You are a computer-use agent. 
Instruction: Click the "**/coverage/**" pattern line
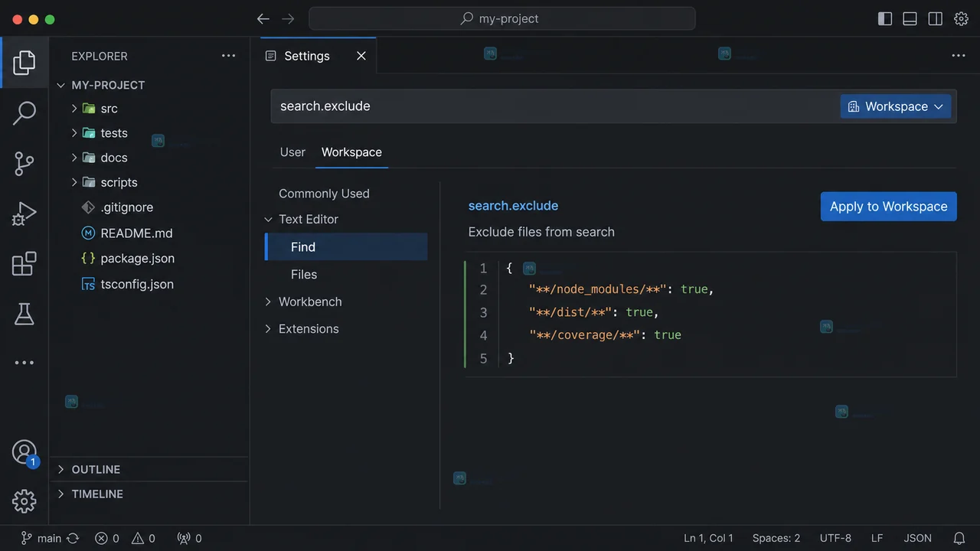click(605, 335)
